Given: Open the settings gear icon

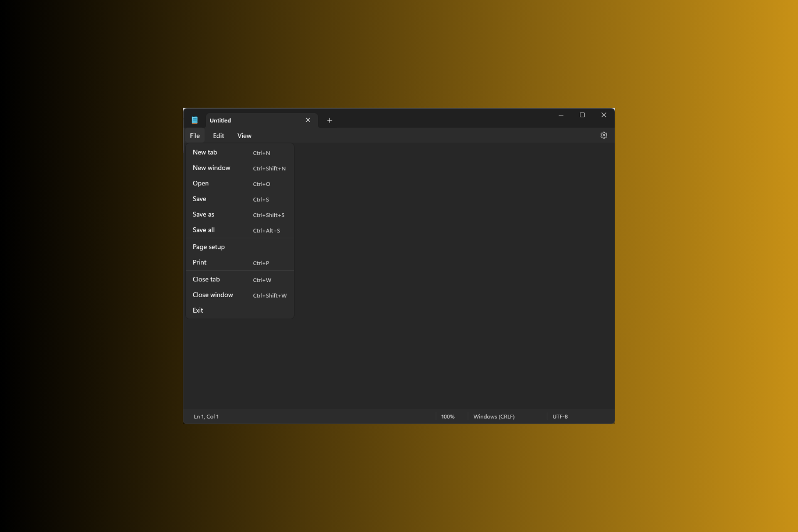Looking at the screenshot, I should coord(603,135).
